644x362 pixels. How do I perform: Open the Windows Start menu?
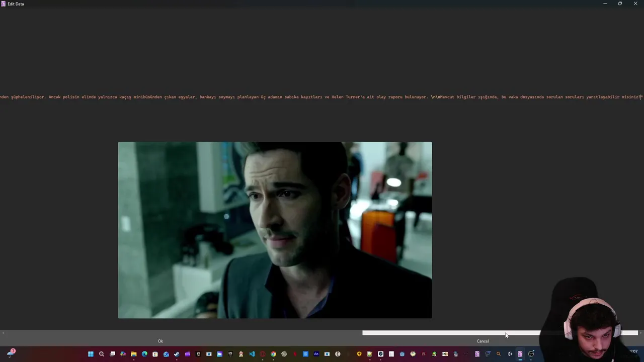(x=91, y=354)
